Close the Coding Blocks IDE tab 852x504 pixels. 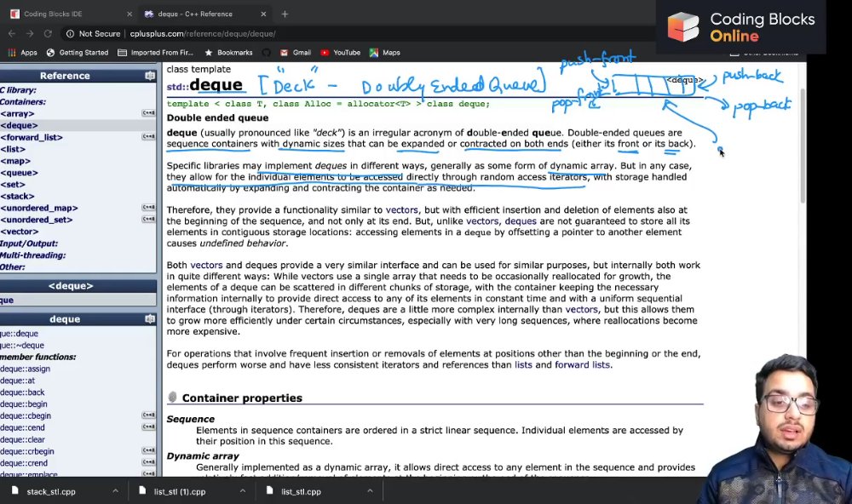(130, 14)
